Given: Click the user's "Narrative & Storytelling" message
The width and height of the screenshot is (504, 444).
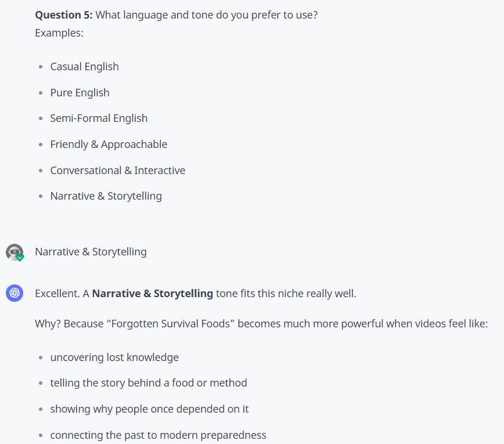Looking at the screenshot, I should 91,252.
